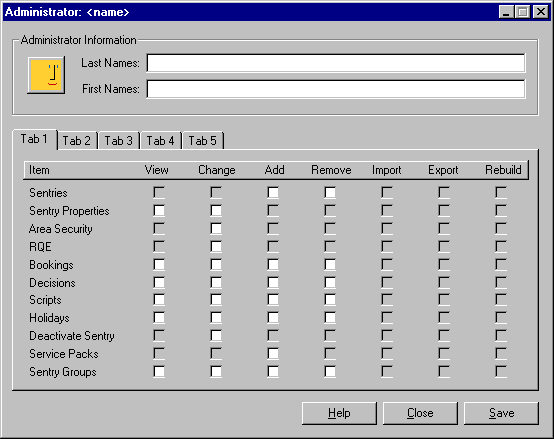This screenshot has height=439, width=554.
Task: Enable Add permission for Sentries
Action: coord(273,192)
